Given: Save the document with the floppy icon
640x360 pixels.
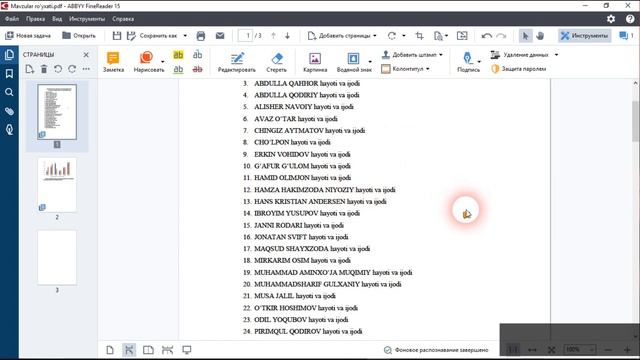Looking at the screenshot, I should click(117, 36).
